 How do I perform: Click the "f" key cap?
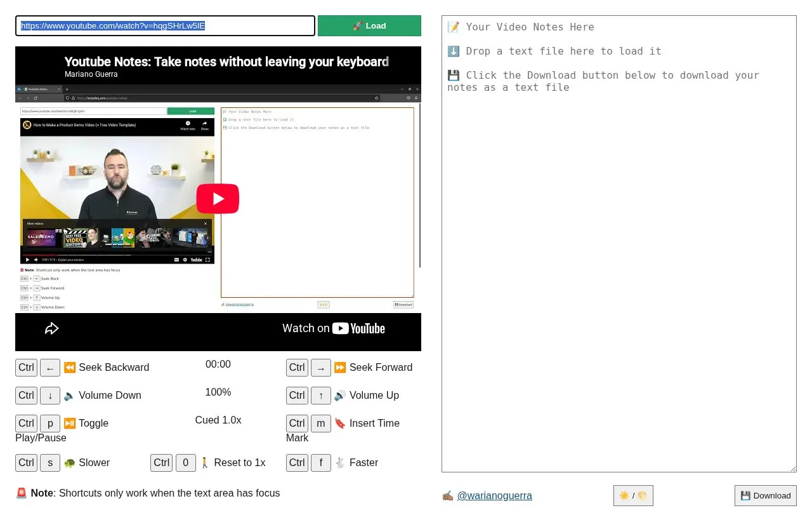click(x=321, y=463)
